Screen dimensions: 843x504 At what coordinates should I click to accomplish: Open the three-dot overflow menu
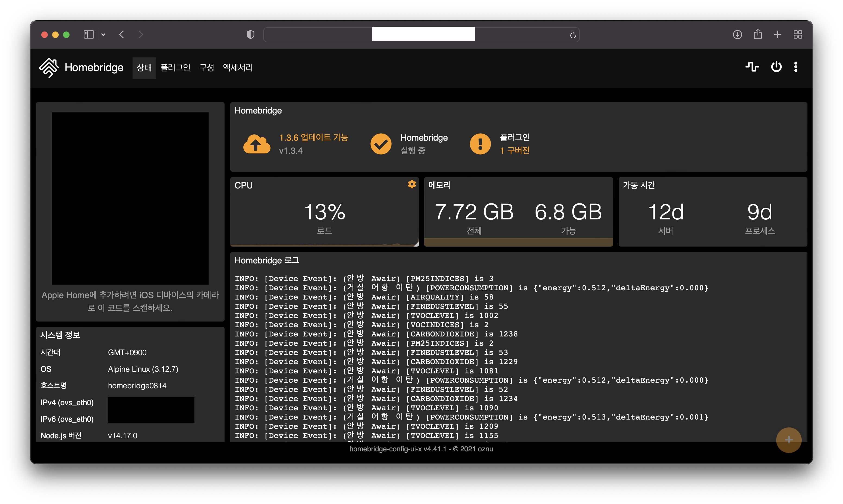click(796, 67)
